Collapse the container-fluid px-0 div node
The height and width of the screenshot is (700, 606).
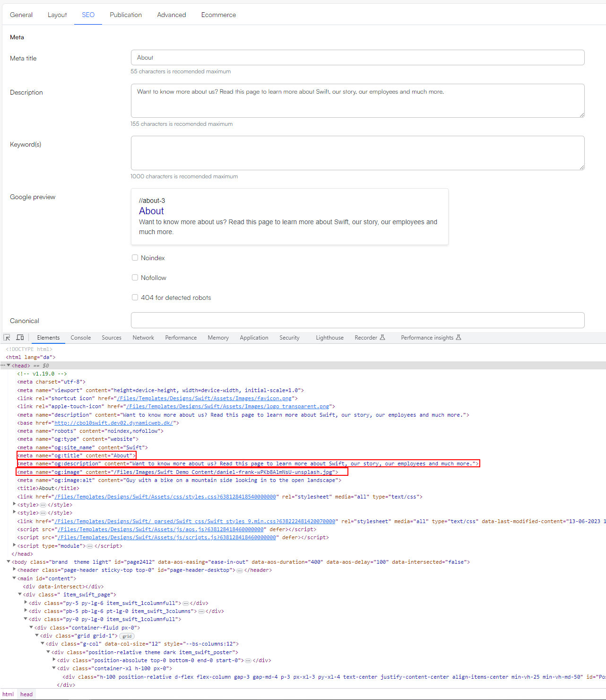[x=31, y=628]
